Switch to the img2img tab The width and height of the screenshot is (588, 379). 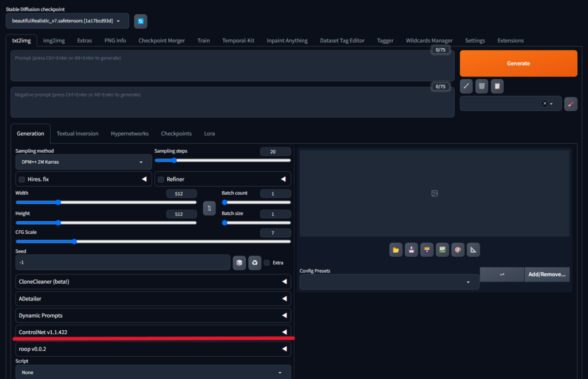pos(54,41)
